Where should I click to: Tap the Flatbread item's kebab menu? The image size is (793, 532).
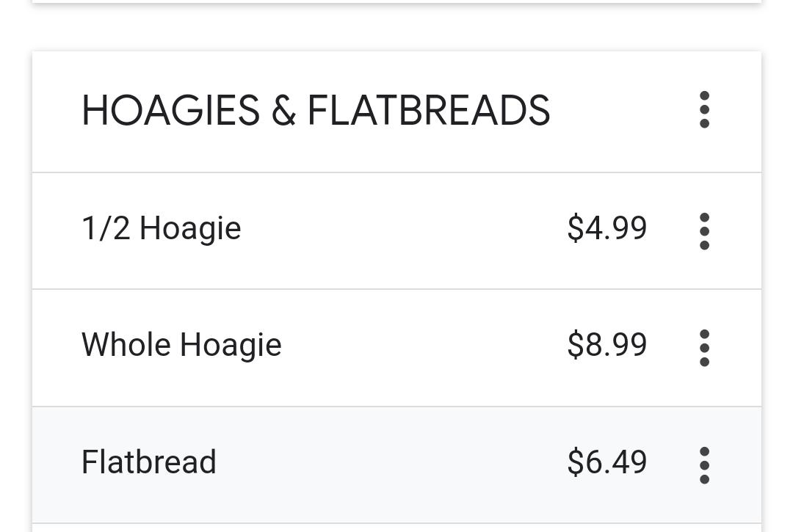(704, 465)
